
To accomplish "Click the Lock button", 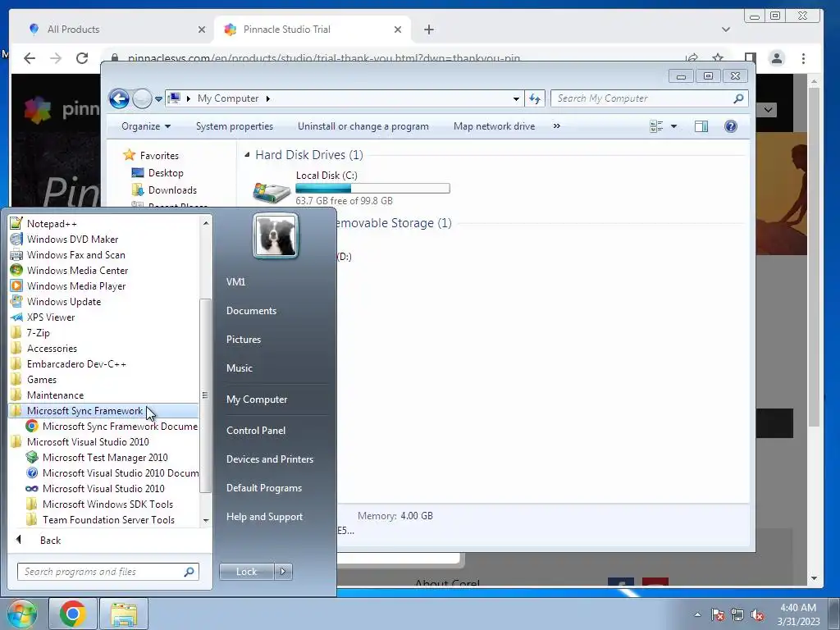I will click(246, 572).
